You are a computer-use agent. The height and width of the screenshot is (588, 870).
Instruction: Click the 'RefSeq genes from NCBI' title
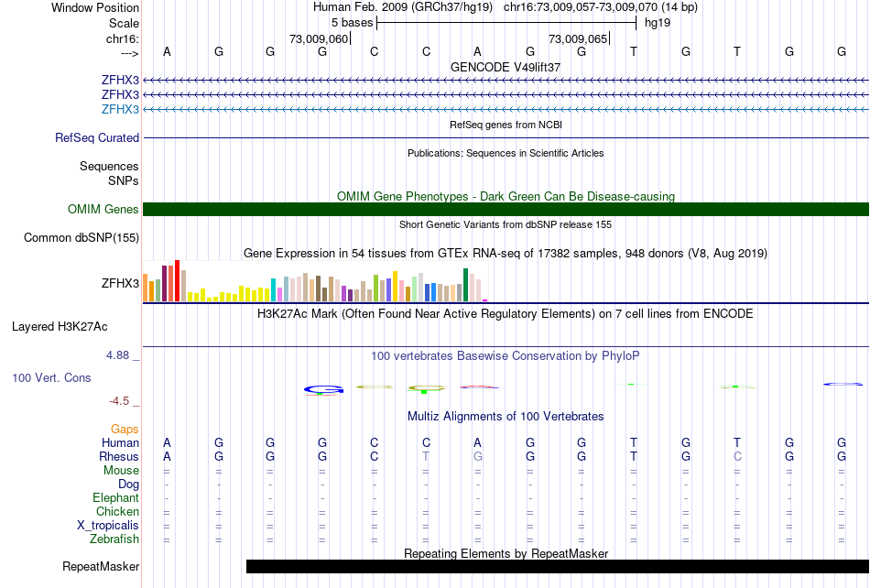click(x=506, y=125)
